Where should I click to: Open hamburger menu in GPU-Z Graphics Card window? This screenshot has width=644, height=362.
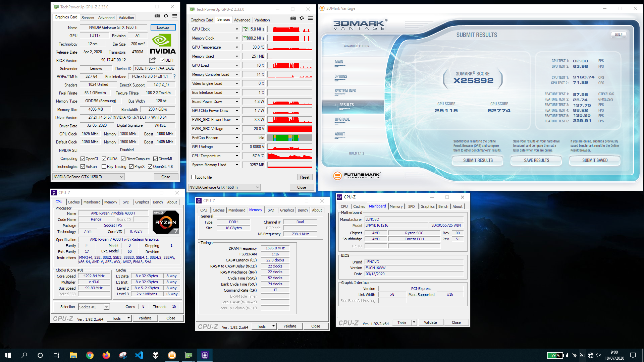[x=174, y=16]
